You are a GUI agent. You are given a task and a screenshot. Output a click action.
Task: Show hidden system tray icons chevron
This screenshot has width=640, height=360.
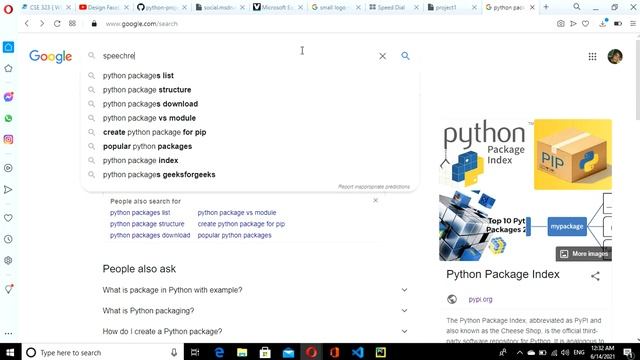(x=519, y=352)
